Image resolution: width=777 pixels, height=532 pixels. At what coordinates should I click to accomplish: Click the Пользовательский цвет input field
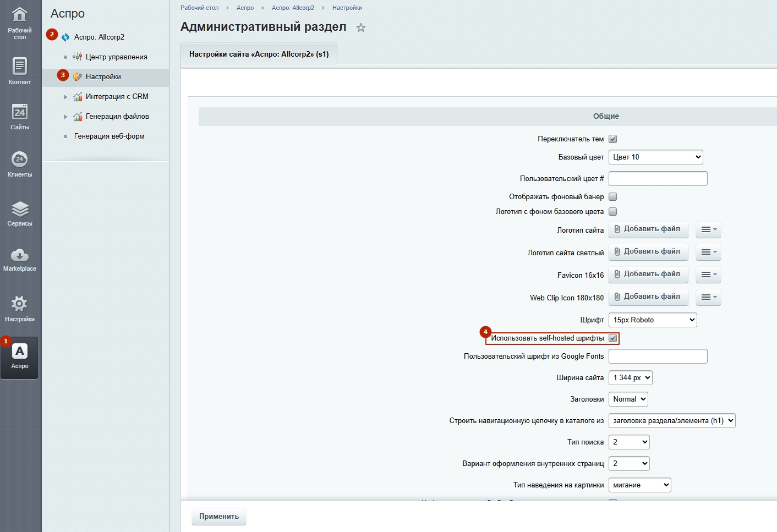coord(658,179)
